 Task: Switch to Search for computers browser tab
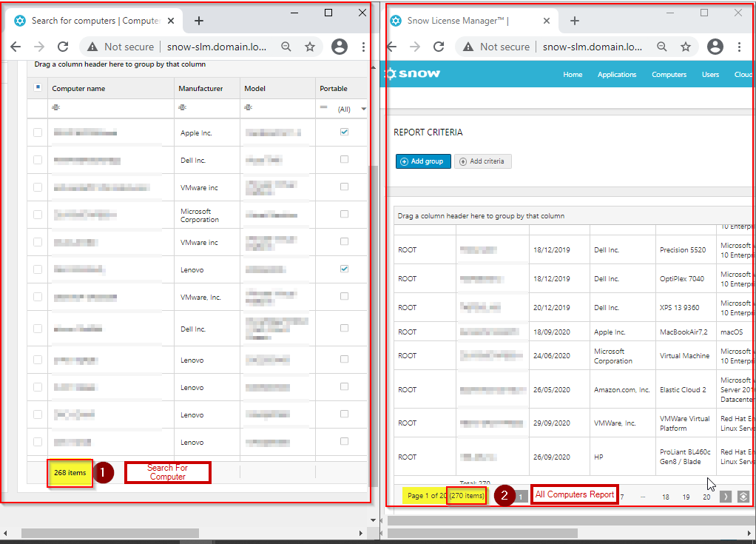(x=94, y=21)
